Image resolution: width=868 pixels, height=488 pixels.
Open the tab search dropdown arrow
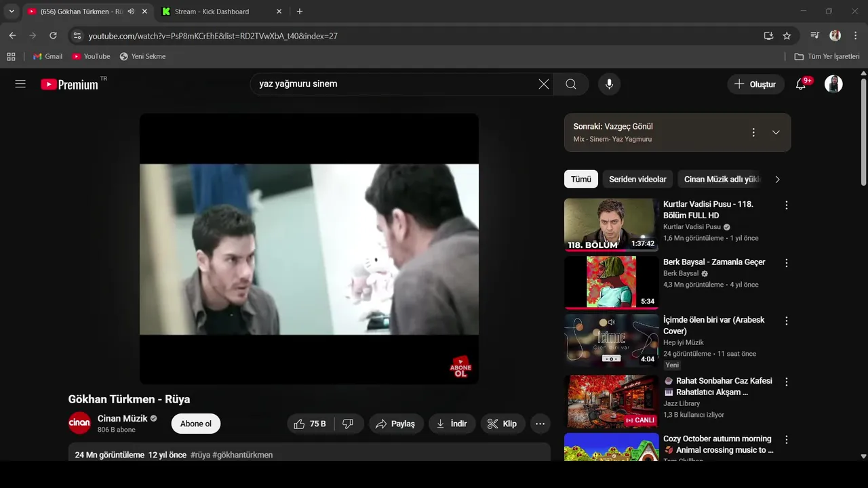tap(11, 12)
